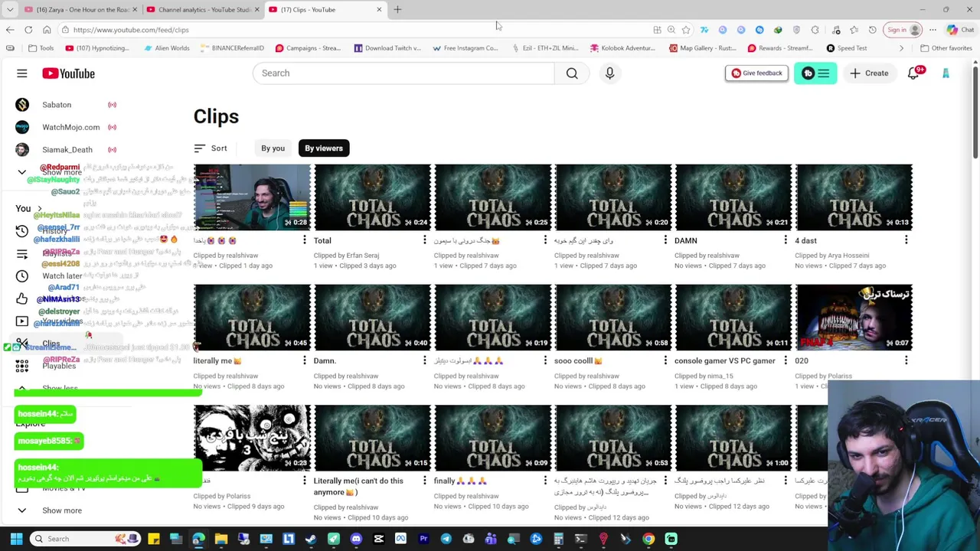Open Google Chrome from the taskbar
This screenshot has width=980, height=551.
pyautogui.click(x=648, y=539)
